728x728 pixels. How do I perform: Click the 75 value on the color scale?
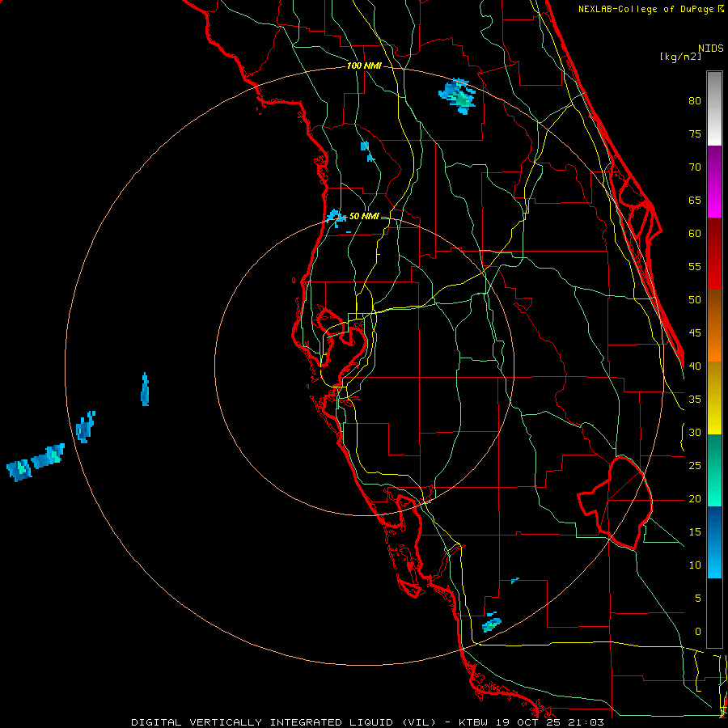click(695, 133)
